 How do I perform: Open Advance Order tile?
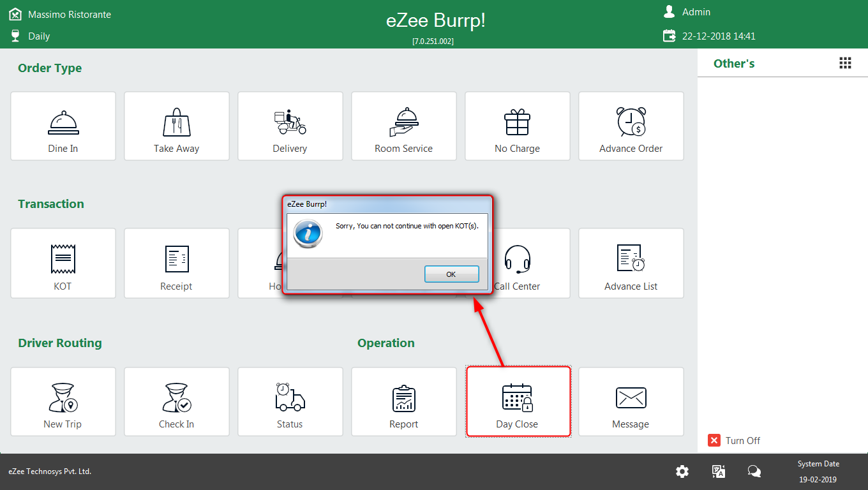pos(631,126)
